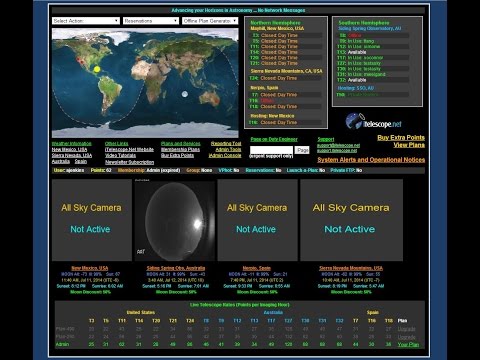Click the Membership: Admin (expired) status
This screenshot has width=480, height=360.
[149, 170]
